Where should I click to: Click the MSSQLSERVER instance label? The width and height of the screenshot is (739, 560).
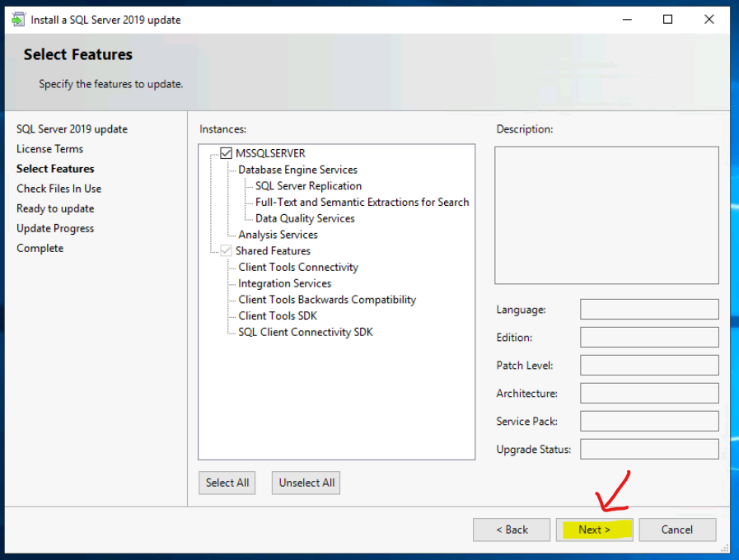(270, 153)
